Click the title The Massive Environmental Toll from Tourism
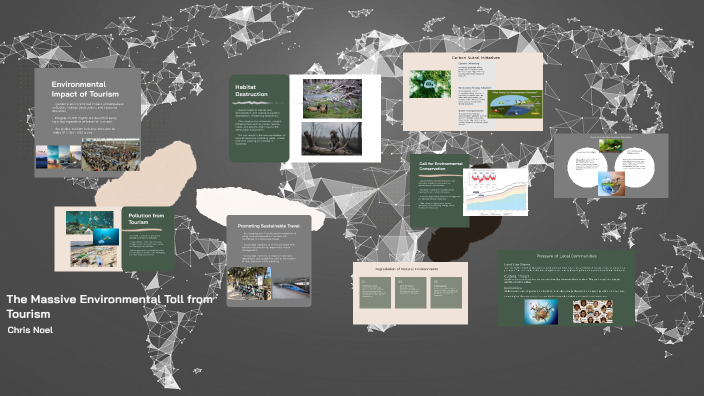The width and height of the screenshot is (704, 396). click(109, 306)
